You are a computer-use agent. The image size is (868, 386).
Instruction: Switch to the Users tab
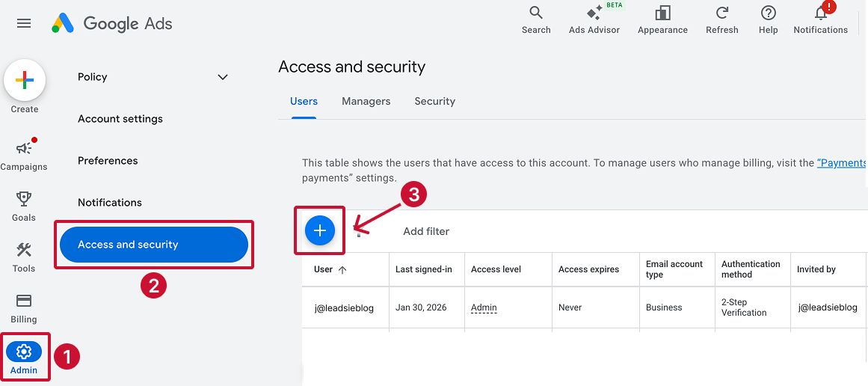304,101
